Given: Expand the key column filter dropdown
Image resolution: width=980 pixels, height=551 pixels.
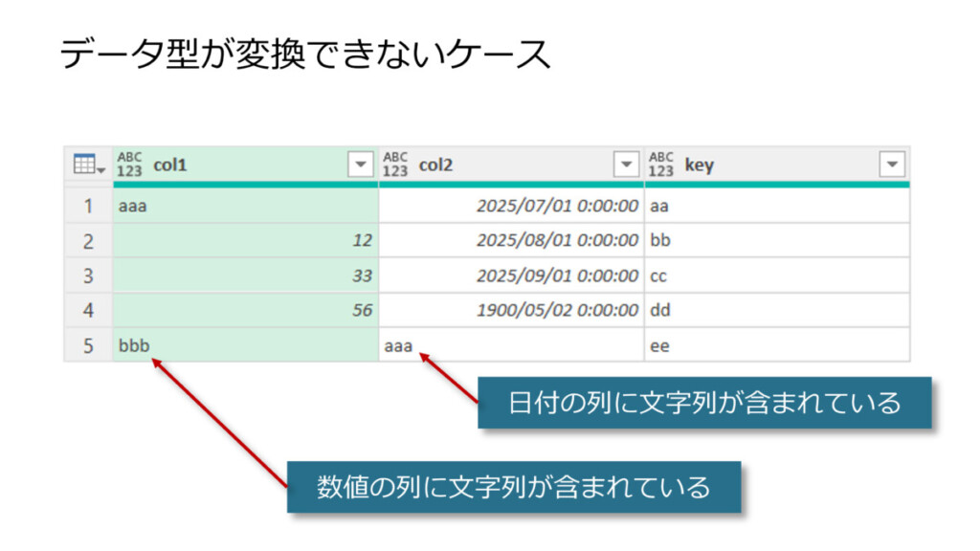Looking at the screenshot, I should pyautogui.click(x=892, y=165).
